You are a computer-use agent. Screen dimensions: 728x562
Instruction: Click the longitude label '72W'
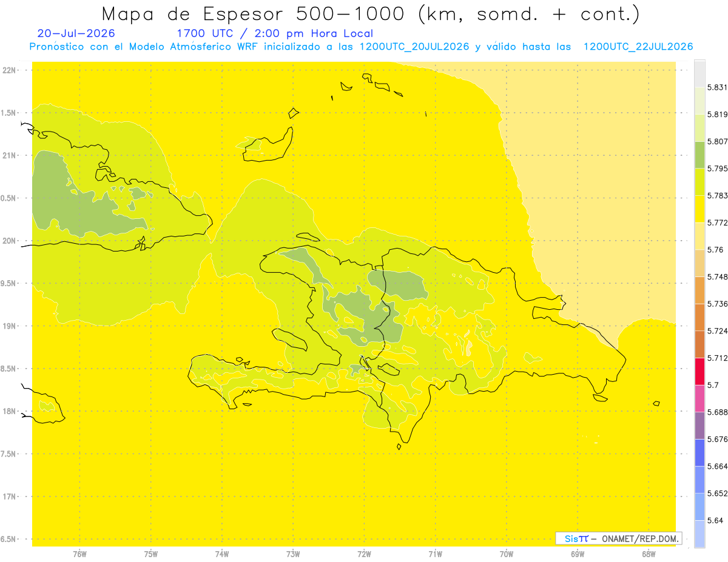point(364,554)
